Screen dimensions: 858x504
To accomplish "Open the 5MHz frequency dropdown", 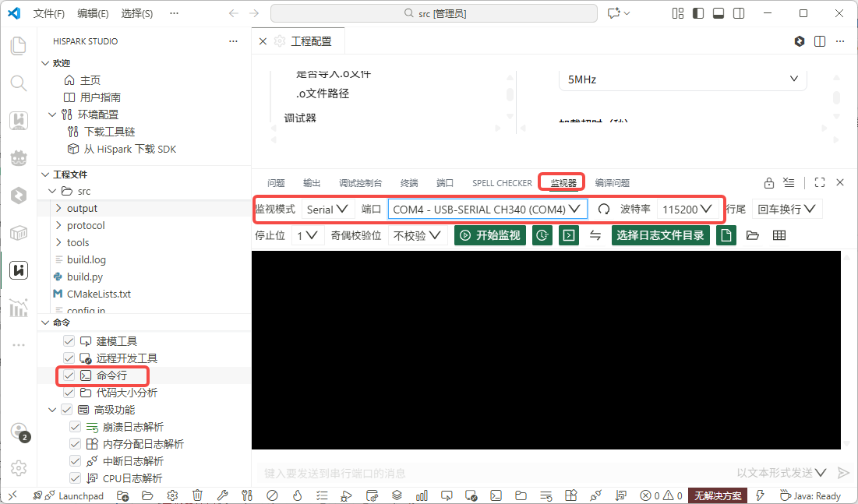I will point(683,79).
